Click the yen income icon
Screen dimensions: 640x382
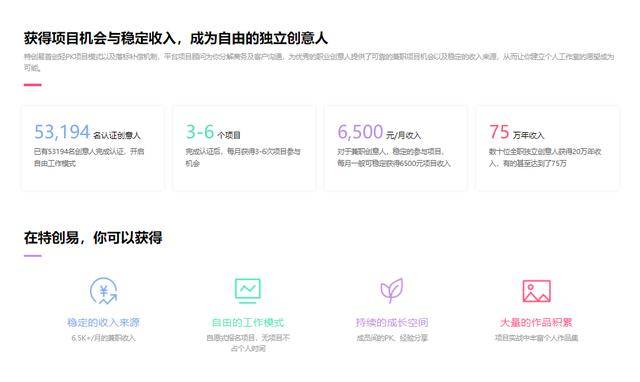103,291
